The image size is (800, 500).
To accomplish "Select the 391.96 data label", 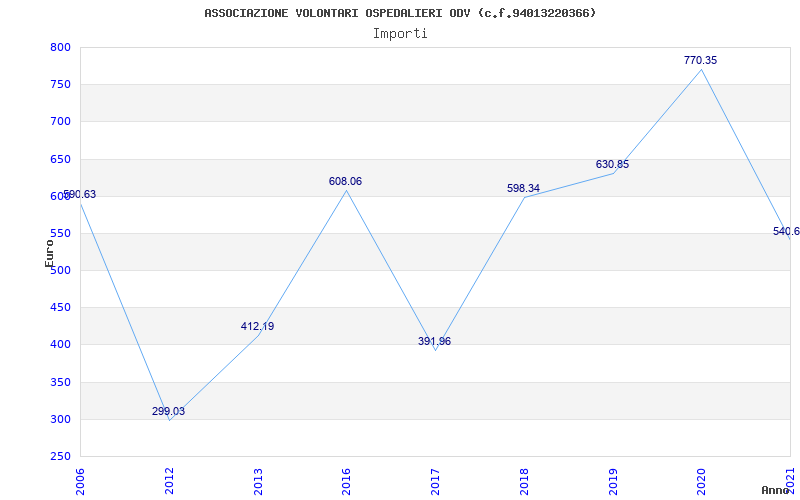I will point(434,341).
